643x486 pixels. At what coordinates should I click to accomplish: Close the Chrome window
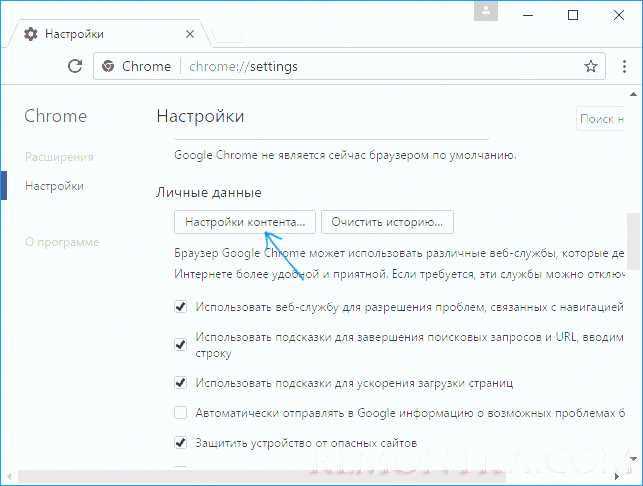[618, 15]
